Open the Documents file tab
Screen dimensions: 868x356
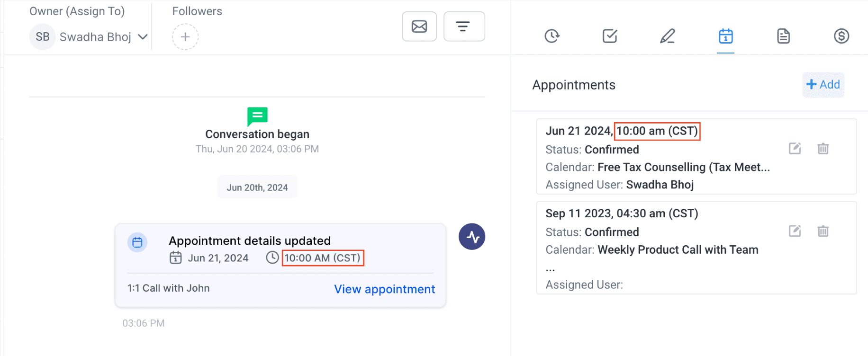784,36
